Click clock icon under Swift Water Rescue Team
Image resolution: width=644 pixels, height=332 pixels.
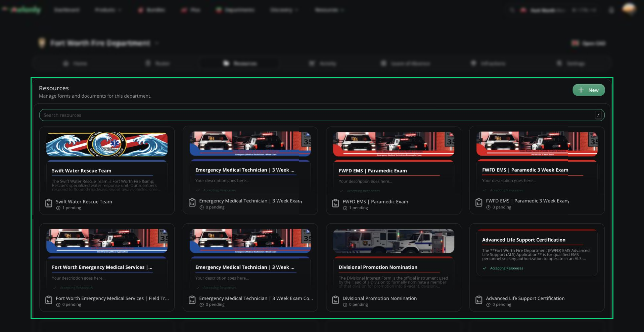point(58,208)
